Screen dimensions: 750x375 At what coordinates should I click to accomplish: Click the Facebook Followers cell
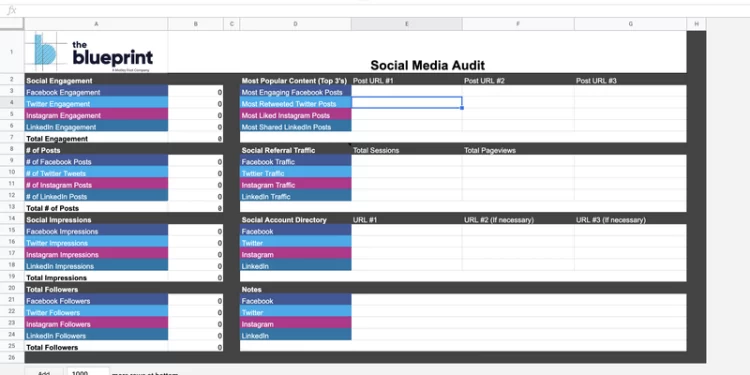click(x=96, y=300)
